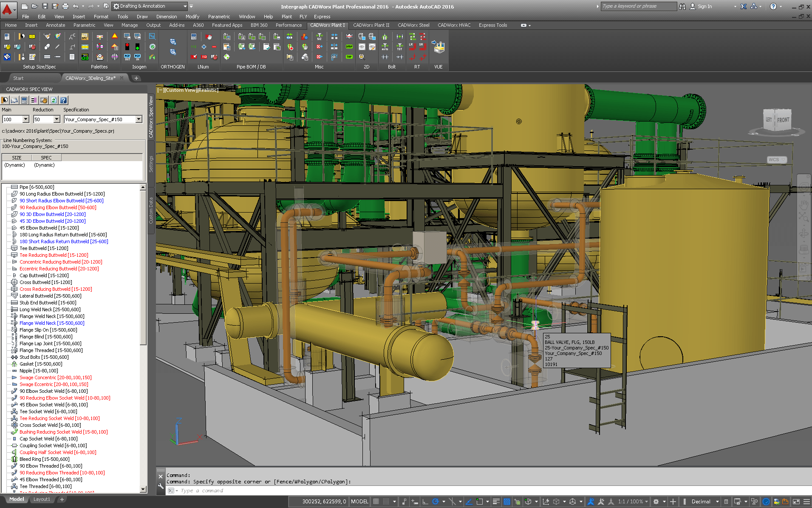Viewport: 812px width, 508px height.
Task: Click the O-TAP icon in Misc toolbar
Action: tap(349, 47)
